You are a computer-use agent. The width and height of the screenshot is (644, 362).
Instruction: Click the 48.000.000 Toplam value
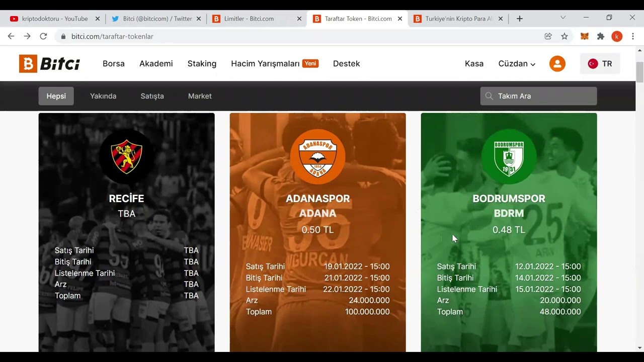point(560,312)
